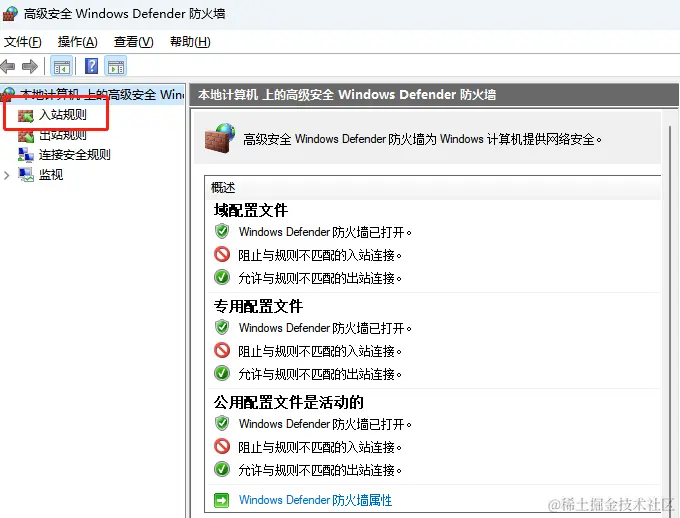Viewport: 680px width, 518px height.
Task: Click red block icon under 公用配置文件是活动的
Action: tap(222, 446)
